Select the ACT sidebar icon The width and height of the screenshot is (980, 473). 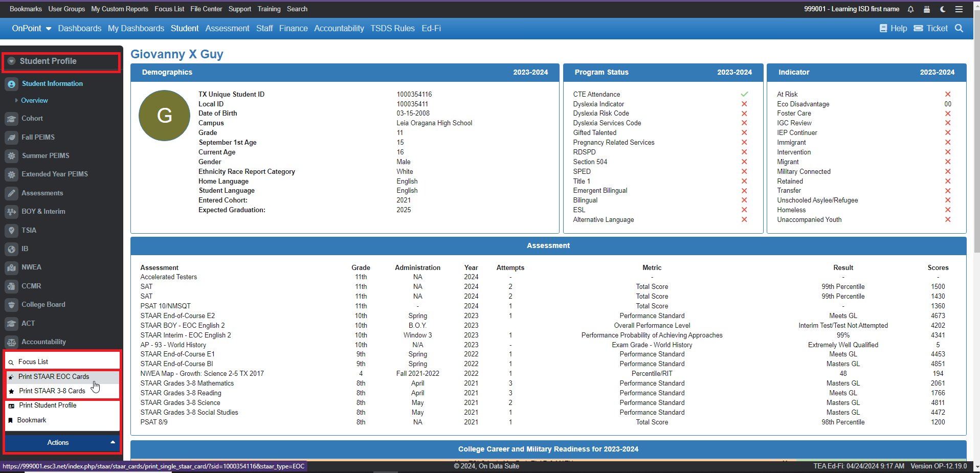(x=11, y=323)
